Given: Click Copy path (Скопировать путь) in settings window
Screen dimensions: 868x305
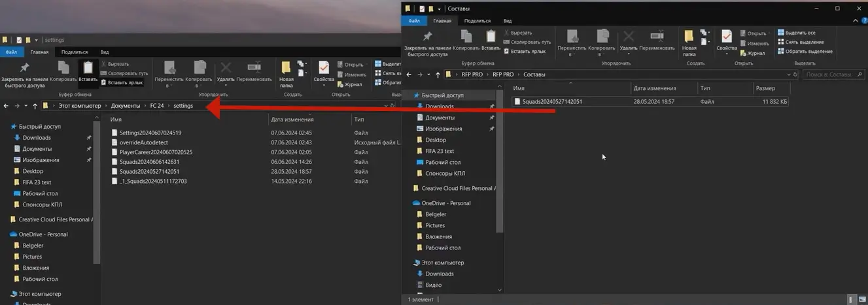Looking at the screenshot, I should (x=124, y=73).
